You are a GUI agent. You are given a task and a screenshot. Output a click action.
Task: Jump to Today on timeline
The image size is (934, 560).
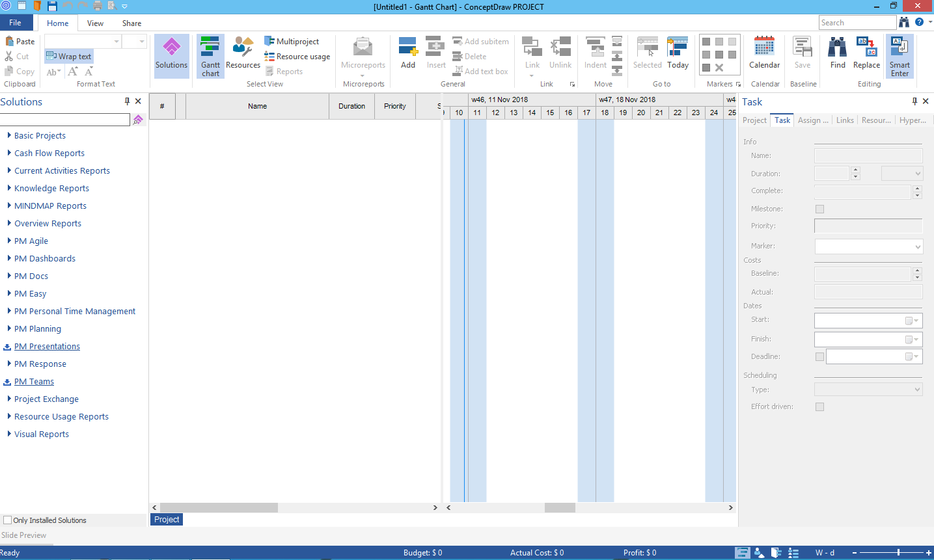tap(678, 53)
